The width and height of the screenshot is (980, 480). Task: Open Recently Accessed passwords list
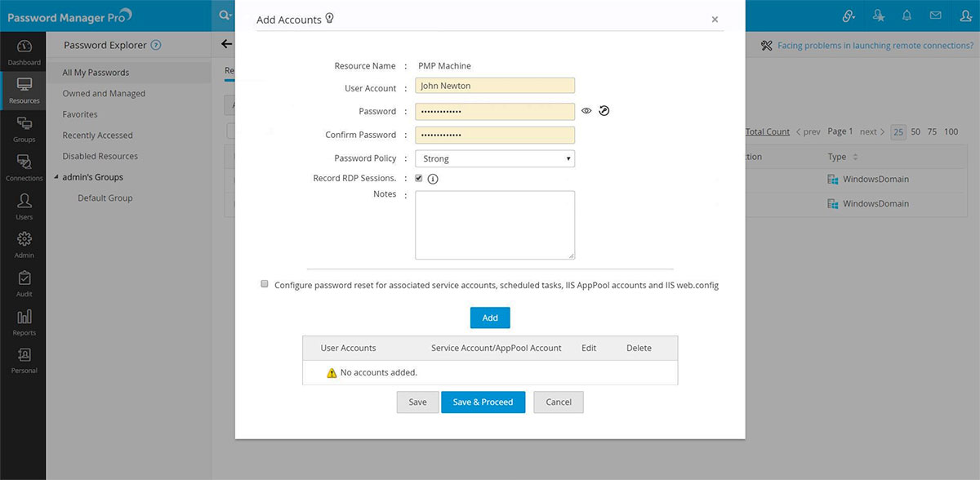pos(97,136)
